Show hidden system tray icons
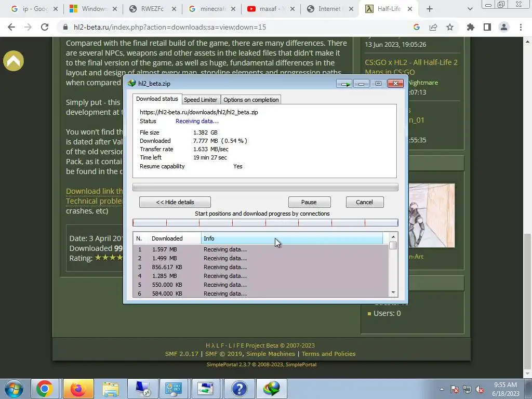Image resolution: width=532 pixels, height=399 pixels. [442, 389]
